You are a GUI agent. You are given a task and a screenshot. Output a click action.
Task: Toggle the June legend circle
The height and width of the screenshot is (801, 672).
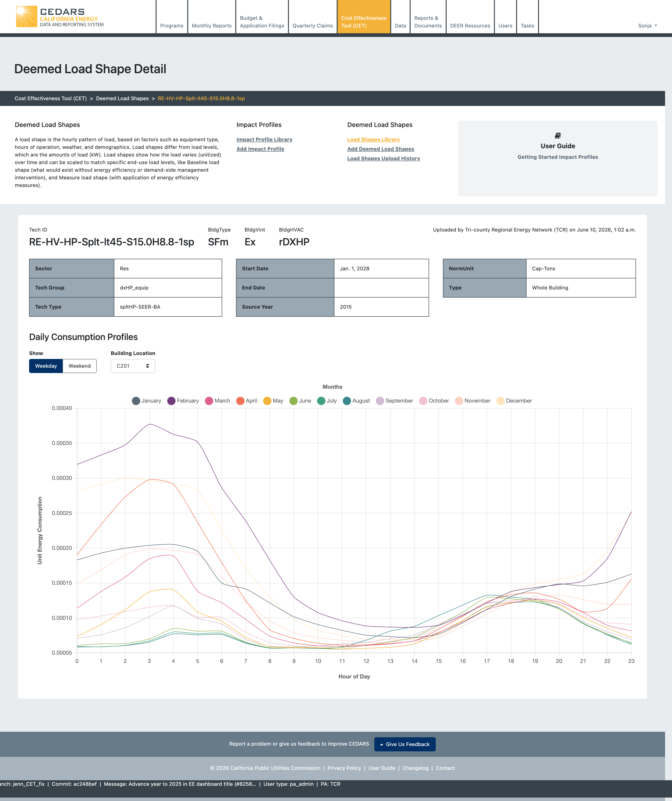pyautogui.click(x=294, y=401)
